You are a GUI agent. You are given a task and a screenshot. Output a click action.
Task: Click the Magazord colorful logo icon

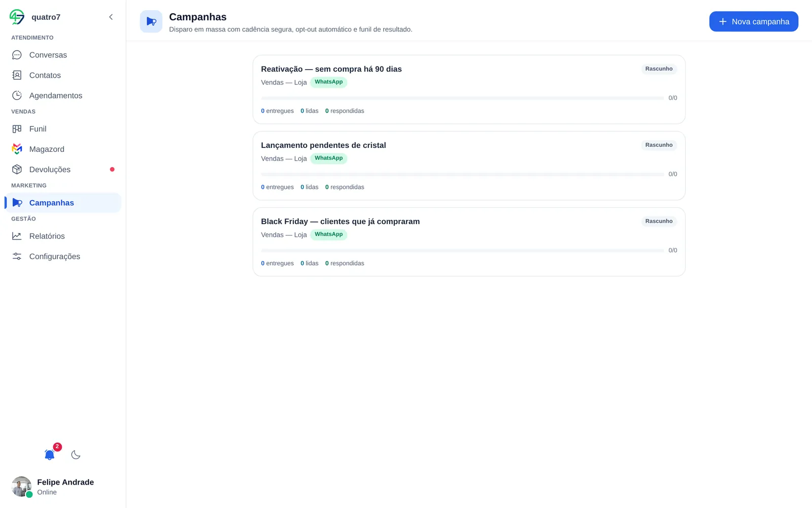click(17, 149)
